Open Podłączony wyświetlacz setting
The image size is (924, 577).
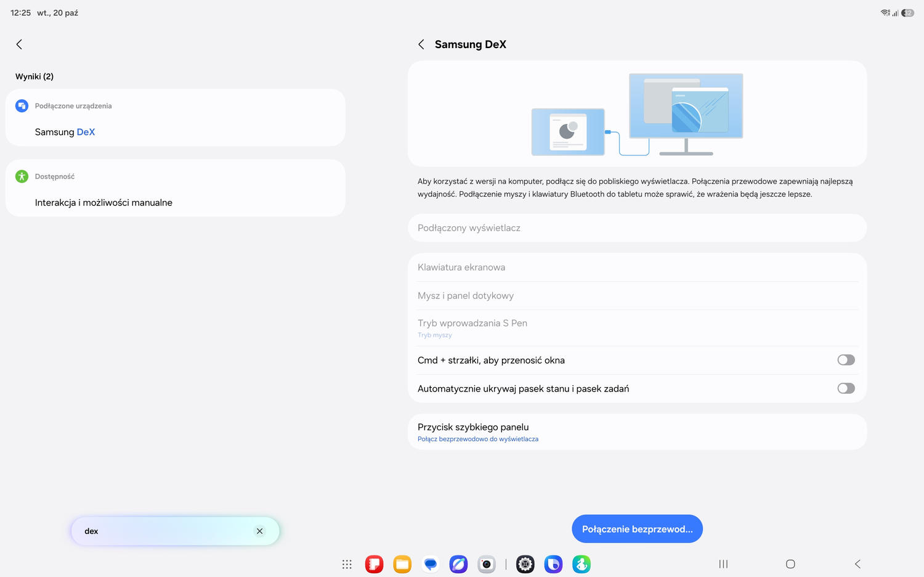(x=637, y=228)
